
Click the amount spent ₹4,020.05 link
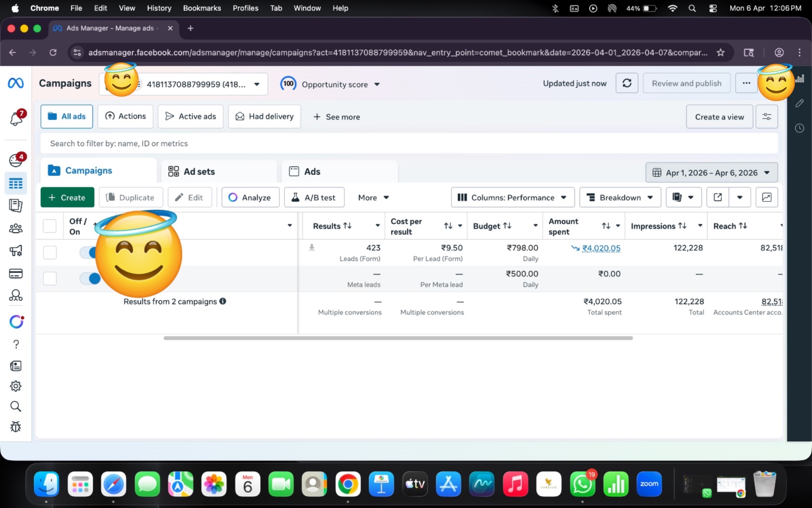(601, 248)
